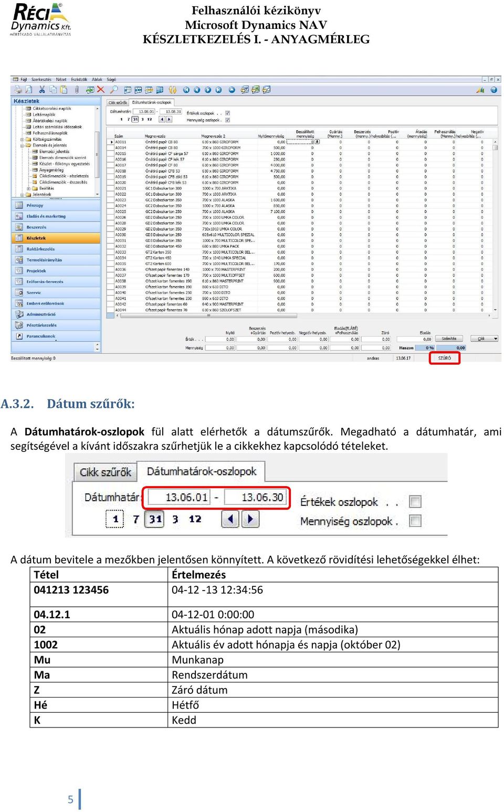Toggle Értékek oszlopok checkbox in the enlarged close-up
Image resolution: width=504 pixels, height=812 pixels.
415,502
